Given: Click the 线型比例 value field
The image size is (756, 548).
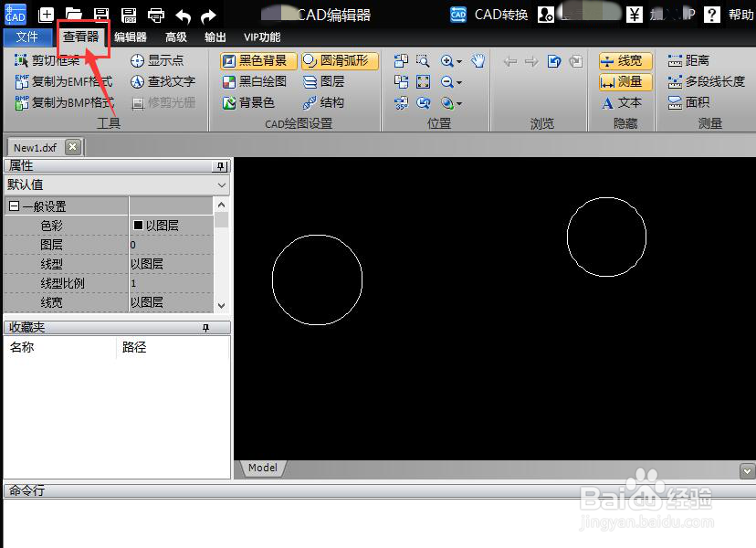Looking at the screenshot, I should (171, 283).
